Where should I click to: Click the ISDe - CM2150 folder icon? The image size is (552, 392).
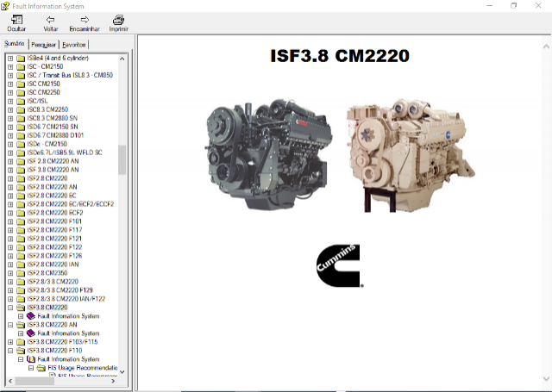coord(21,144)
